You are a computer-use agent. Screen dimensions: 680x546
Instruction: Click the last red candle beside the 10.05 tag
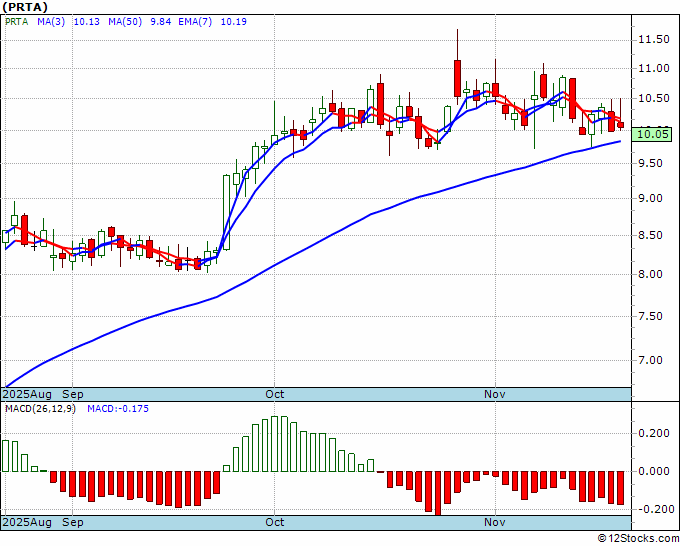pos(621,125)
